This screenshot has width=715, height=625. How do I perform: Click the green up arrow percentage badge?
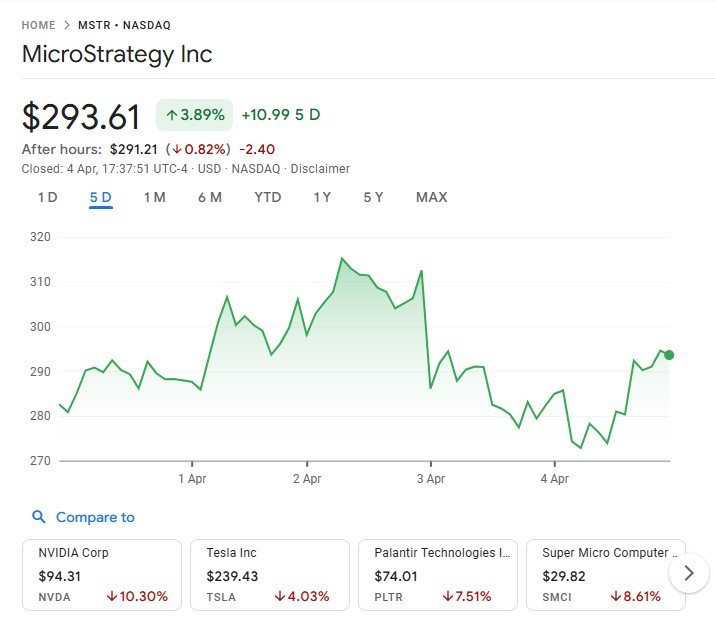tap(194, 115)
